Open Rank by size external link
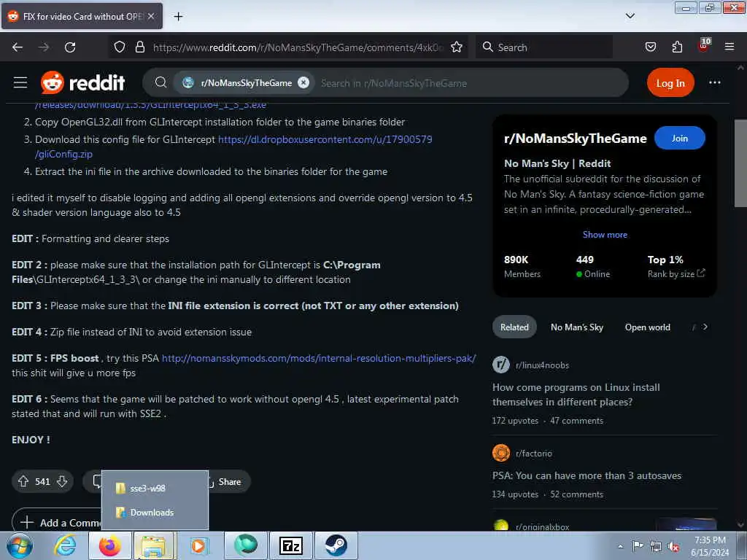Image resolution: width=747 pixels, height=560 pixels. [676, 273]
